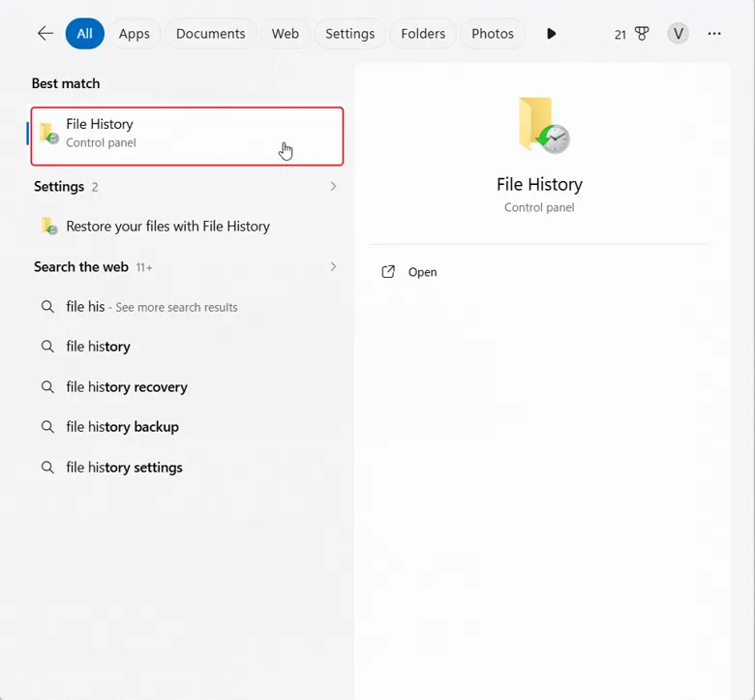Click the Open external-link icon

[388, 272]
